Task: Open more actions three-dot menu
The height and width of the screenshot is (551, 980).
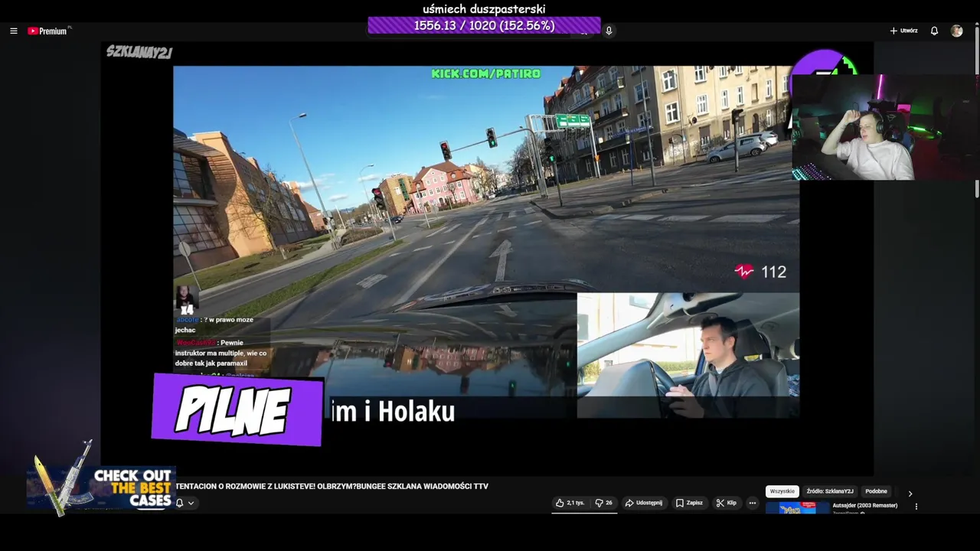Action: click(x=753, y=503)
